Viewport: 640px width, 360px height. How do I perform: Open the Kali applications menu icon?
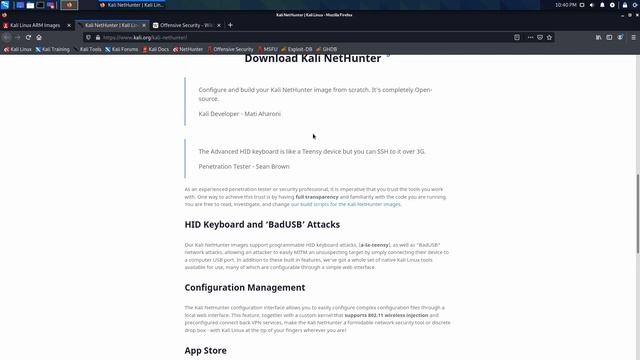coord(5,5)
